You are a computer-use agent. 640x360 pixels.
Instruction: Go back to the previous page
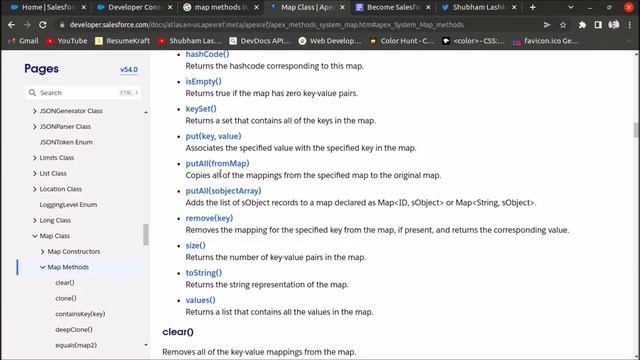pyautogui.click(x=11, y=25)
